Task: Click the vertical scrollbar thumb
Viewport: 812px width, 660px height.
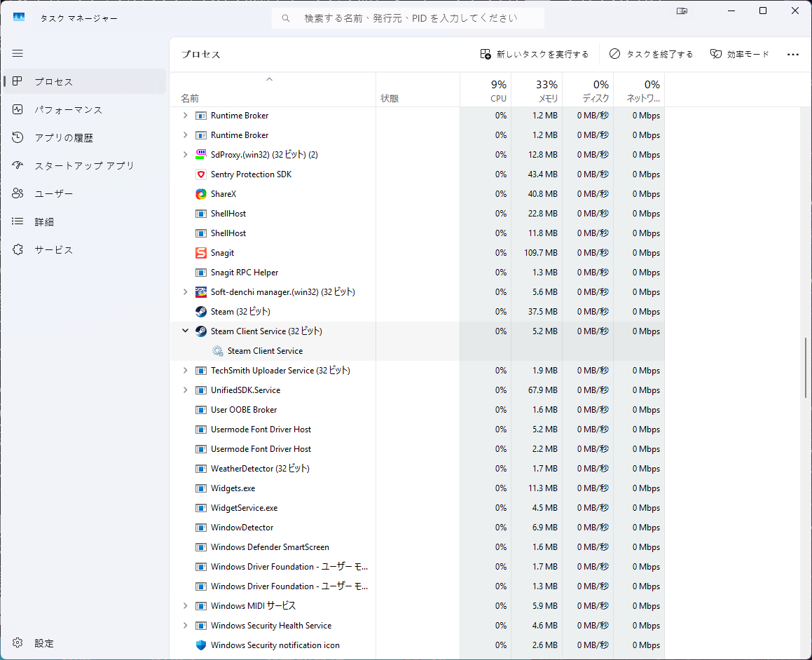Action: (x=805, y=368)
